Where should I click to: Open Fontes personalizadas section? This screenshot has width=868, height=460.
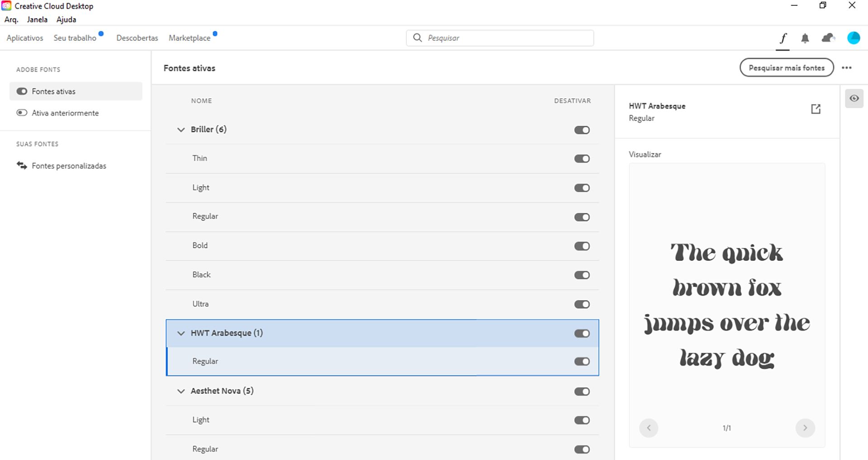tap(69, 166)
